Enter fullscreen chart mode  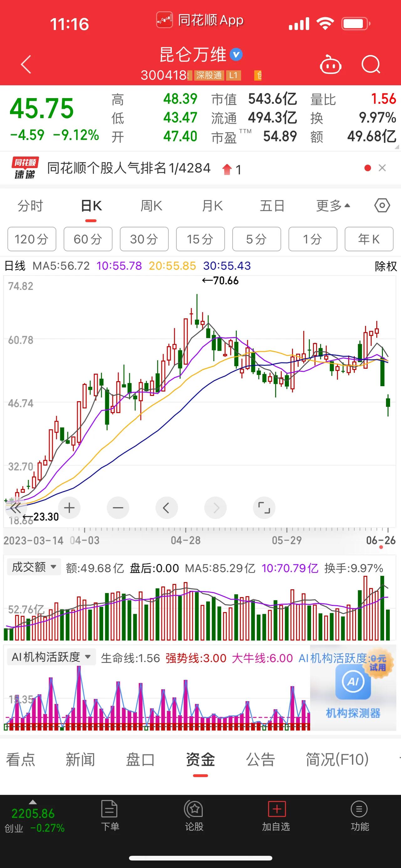click(264, 508)
